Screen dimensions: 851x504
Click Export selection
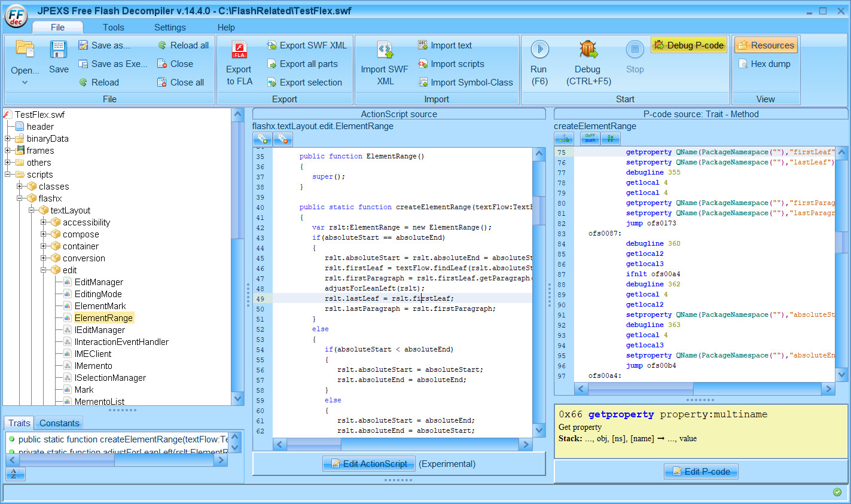(304, 83)
